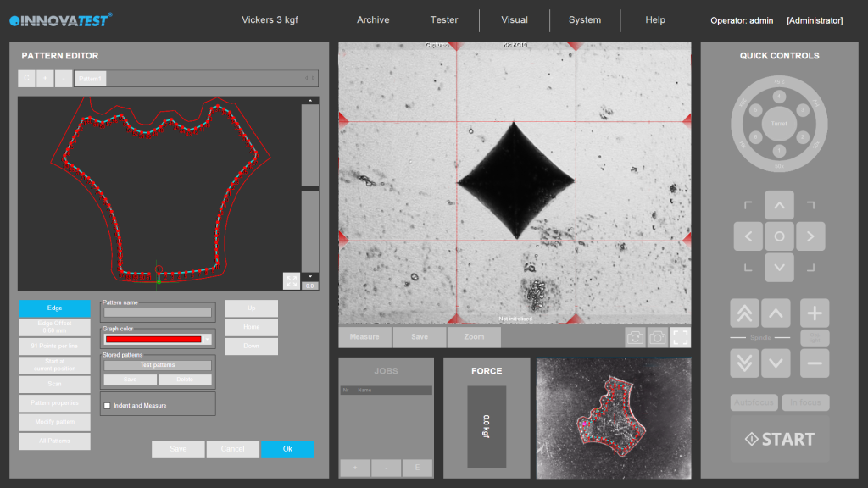The height and width of the screenshot is (488, 868).
Task: Move stage left with arrow button
Action: tap(748, 236)
